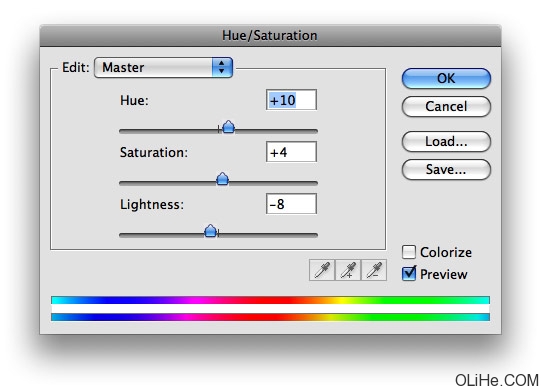Uncheck the Preview checkbox

point(409,274)
